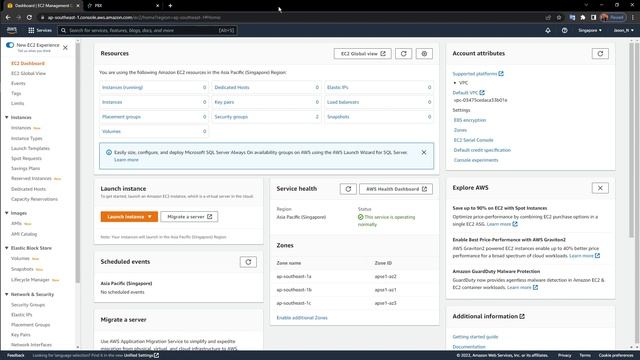Click the AWS logo home icon
Viewport: 640px width, 360px height.
pyautogui.click(x=12, y=30)
